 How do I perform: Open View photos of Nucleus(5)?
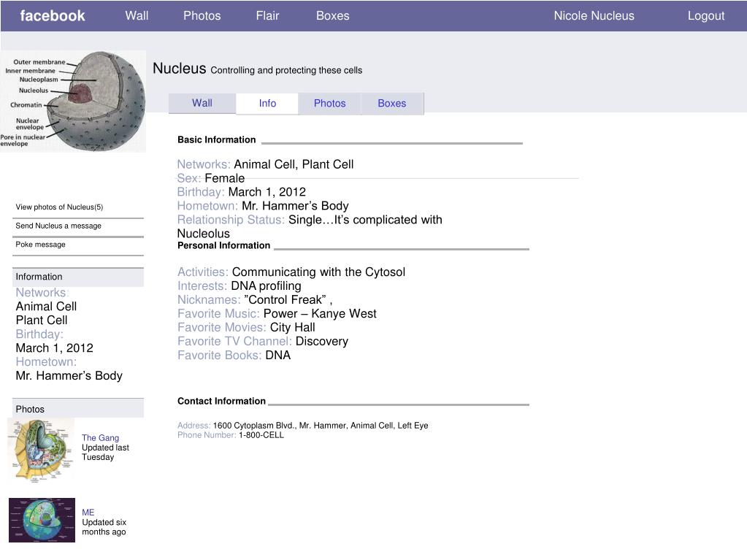click(59, 207)
